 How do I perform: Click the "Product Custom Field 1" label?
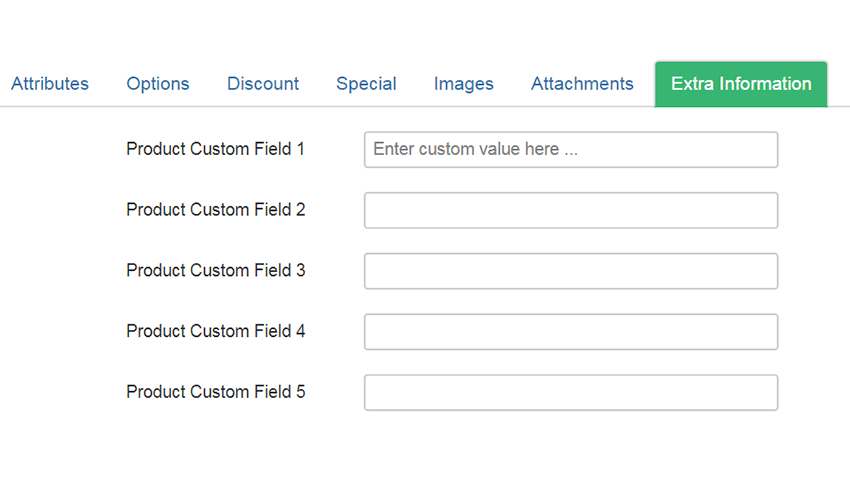coord(215,149)
